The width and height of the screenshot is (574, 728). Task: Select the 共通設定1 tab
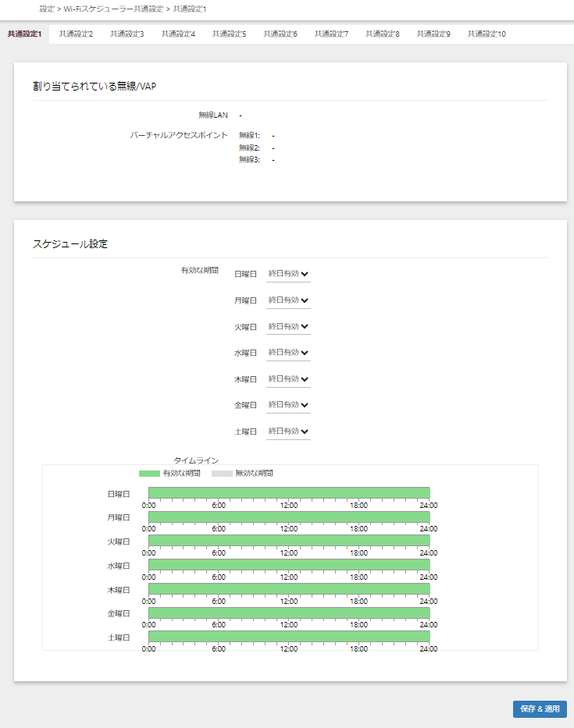(24, 34)
